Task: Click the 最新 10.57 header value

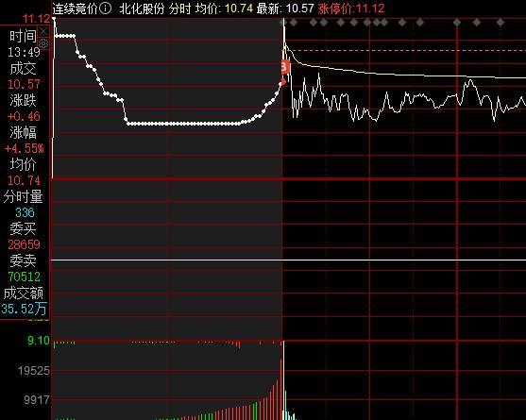Action: (285, 8)
